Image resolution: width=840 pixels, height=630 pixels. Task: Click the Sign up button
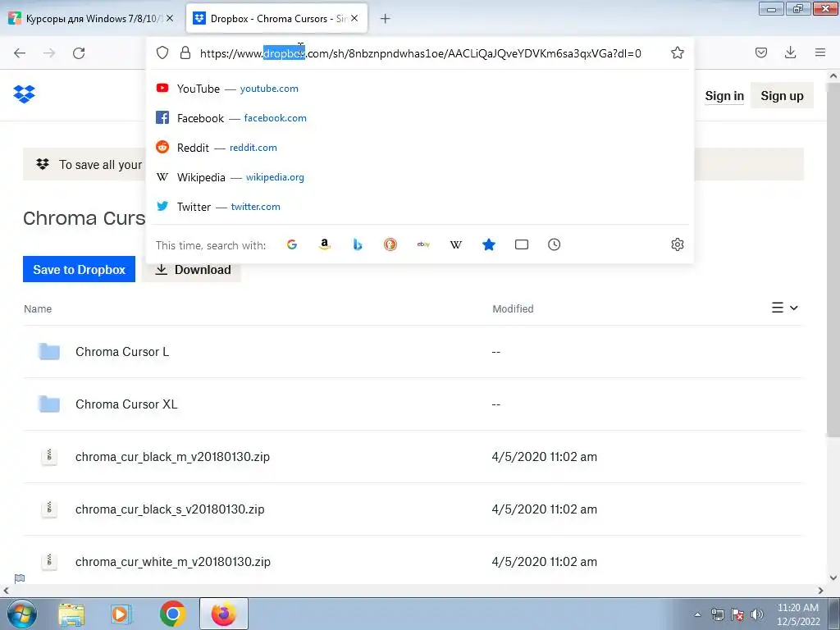tap(782, 96)
